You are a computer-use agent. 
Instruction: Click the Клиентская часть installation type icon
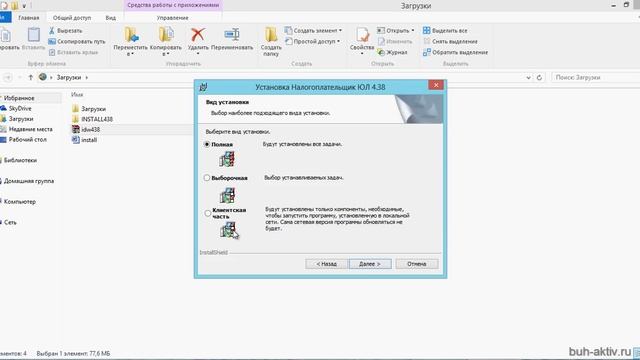228,230
